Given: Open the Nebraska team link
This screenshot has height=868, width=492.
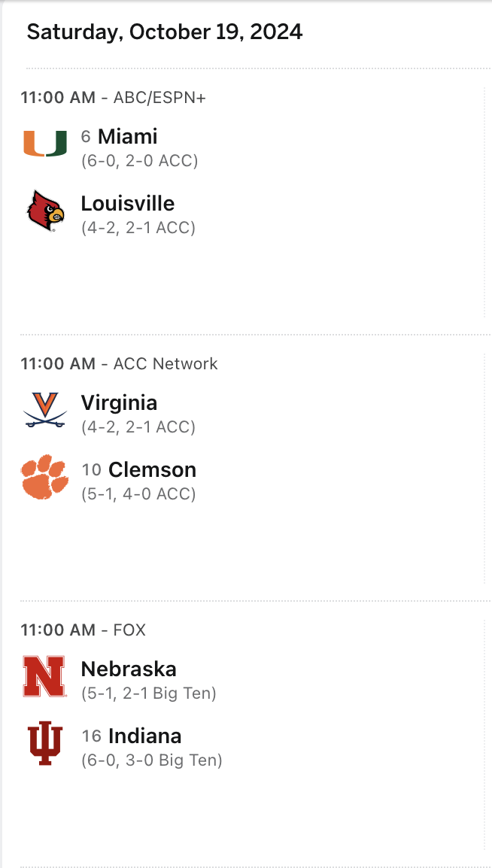Looking at the screenshot, I should [129, 669].
